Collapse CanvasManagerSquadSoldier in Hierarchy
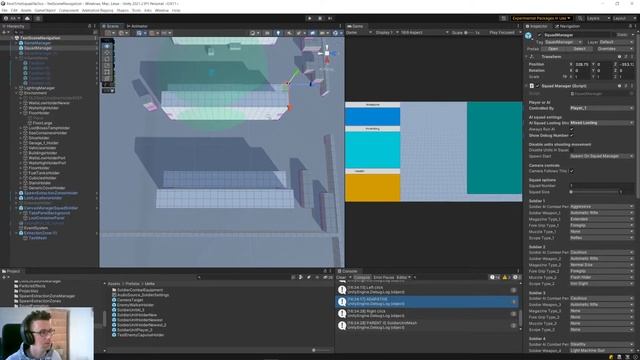The width and height of the screenshot is (640, 360). pyautogui.click(x=17, y=208)
